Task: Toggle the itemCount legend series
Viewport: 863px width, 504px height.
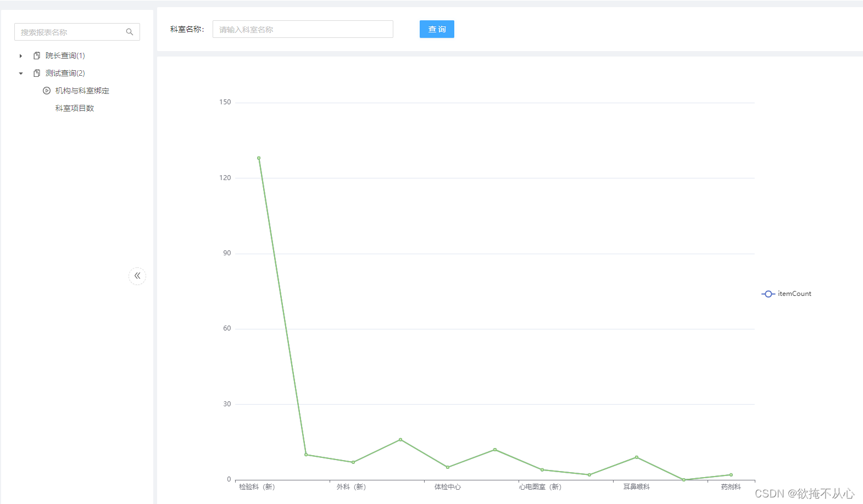Action: [x=786, y=294]
